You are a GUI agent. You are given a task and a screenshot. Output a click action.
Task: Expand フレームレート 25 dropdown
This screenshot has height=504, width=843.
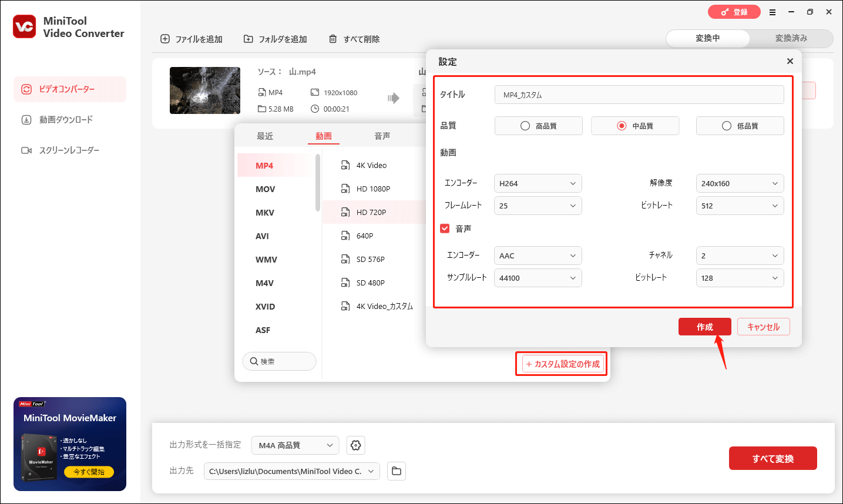[538, 206]
